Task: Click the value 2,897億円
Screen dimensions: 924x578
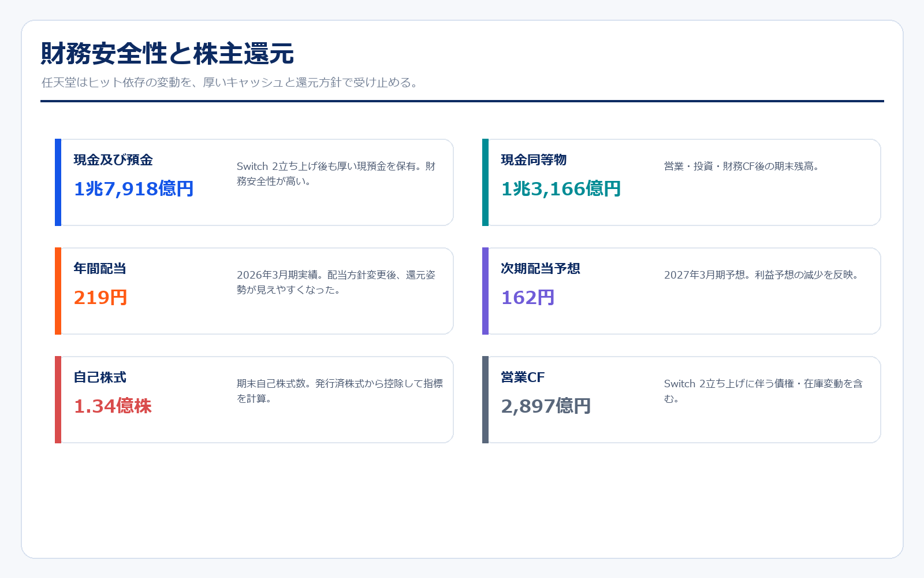Action: pyautogui.click(x=546, y=406)
